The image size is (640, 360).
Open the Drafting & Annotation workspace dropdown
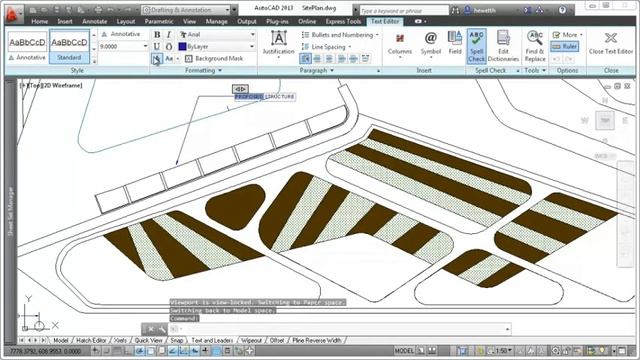[x=186, y=10]
